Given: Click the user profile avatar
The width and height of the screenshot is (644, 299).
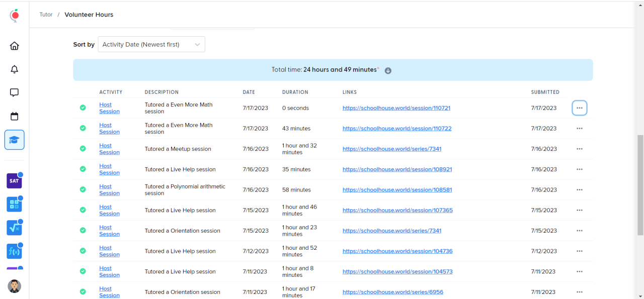Looking at the screenshot, I should click(x=15, y=286).
